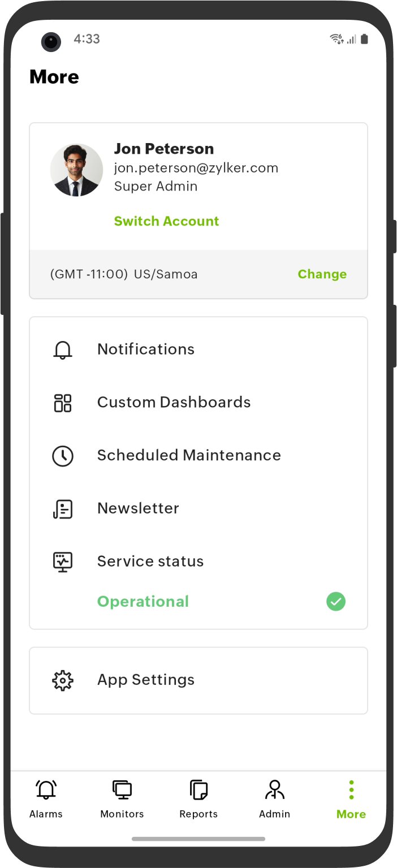Tap the Newsletter document icon
This screenshot has height=868, width=397.
(63, 509)
